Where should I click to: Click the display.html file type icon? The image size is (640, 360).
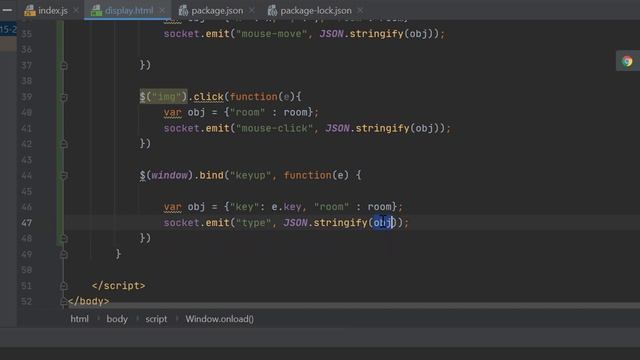(96, 11)
